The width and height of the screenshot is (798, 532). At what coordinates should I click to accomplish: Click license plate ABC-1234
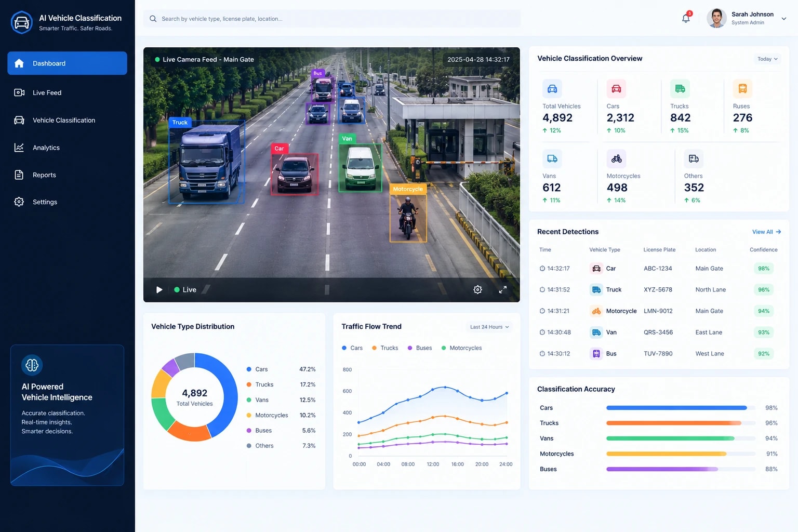658,269
